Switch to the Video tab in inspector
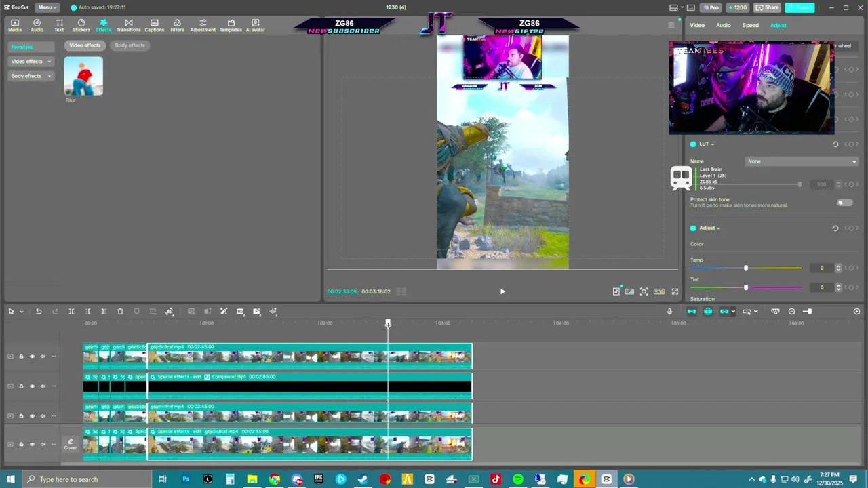This screenshot has height=488, width=868. click(697, 26)
